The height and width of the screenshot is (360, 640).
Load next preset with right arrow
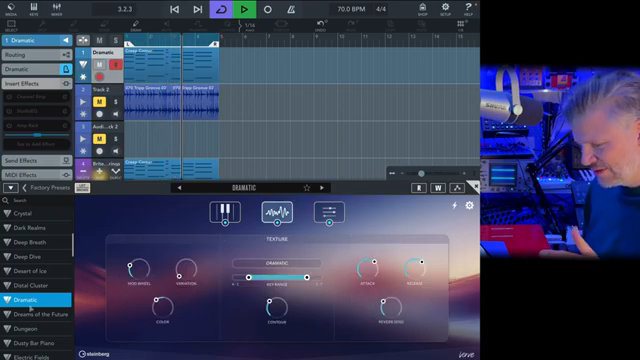pyautogui.click(x=322, y=188)
